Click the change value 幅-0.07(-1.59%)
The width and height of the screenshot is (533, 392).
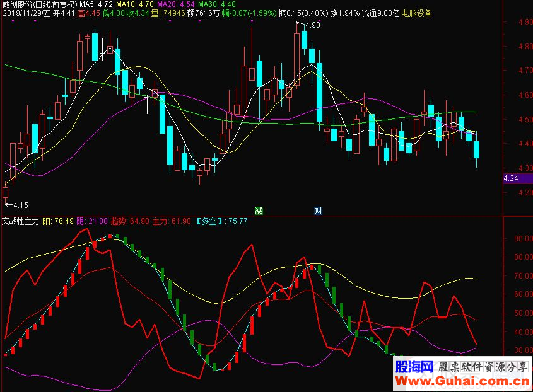249,14
